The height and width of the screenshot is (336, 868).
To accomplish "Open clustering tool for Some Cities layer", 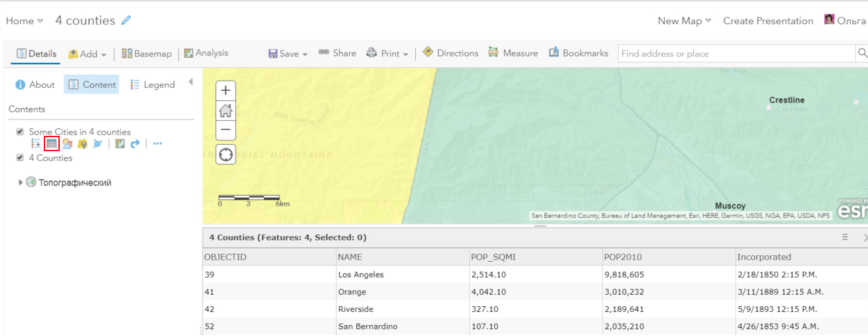I will click(97, 144).
